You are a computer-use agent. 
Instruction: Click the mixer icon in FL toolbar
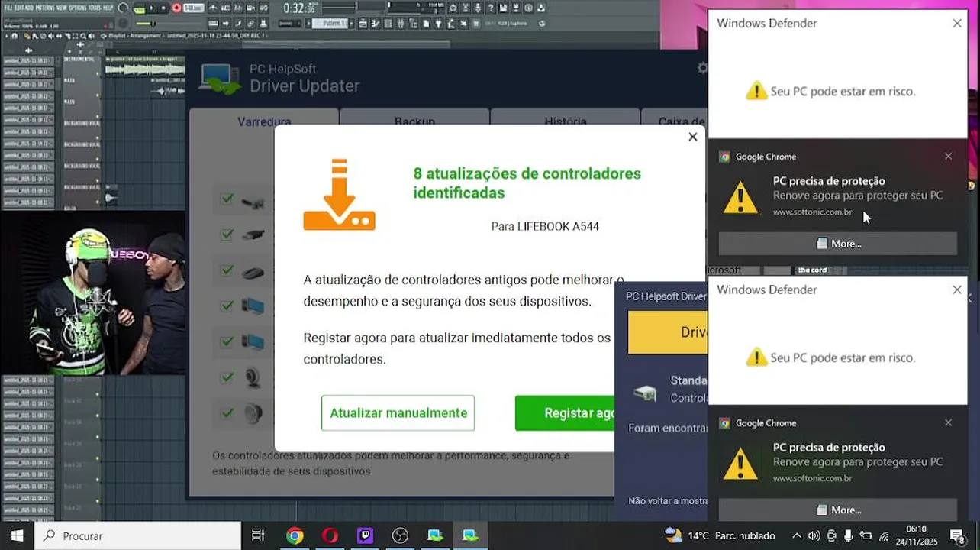(400, 24)
